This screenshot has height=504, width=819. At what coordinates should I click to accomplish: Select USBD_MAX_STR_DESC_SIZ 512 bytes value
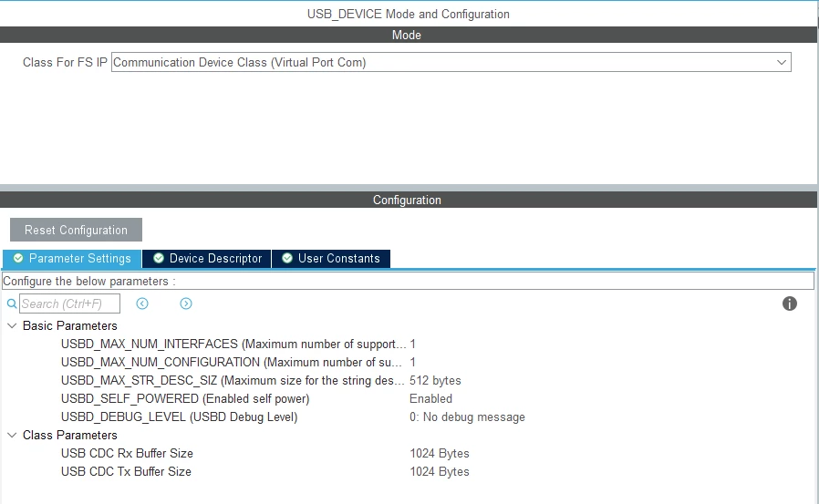435,380
